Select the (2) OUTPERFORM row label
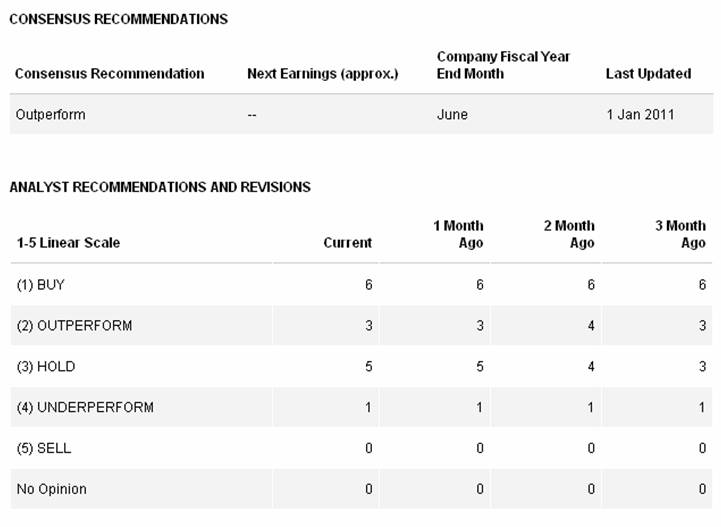 pyautogui.click(x=74, y=326)
